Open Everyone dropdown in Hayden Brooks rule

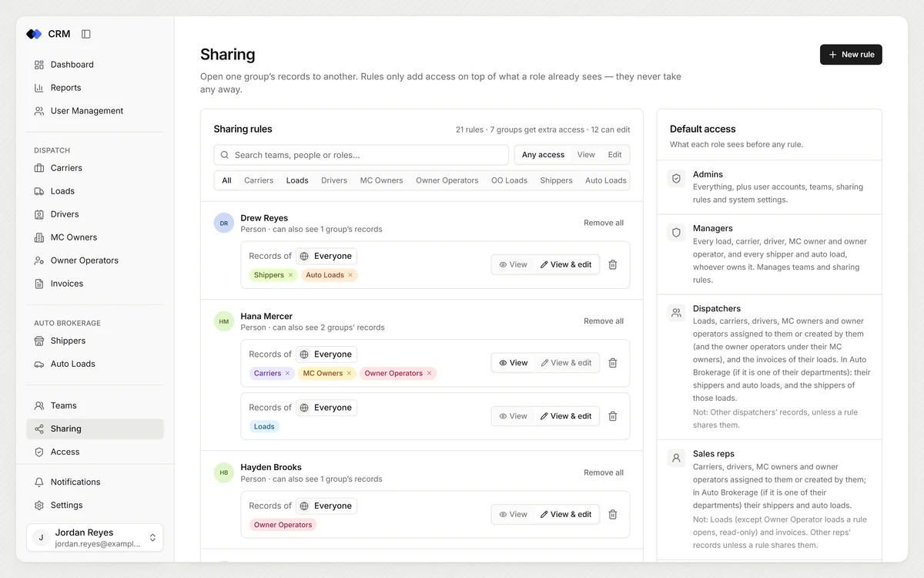[x=326, y=506]
